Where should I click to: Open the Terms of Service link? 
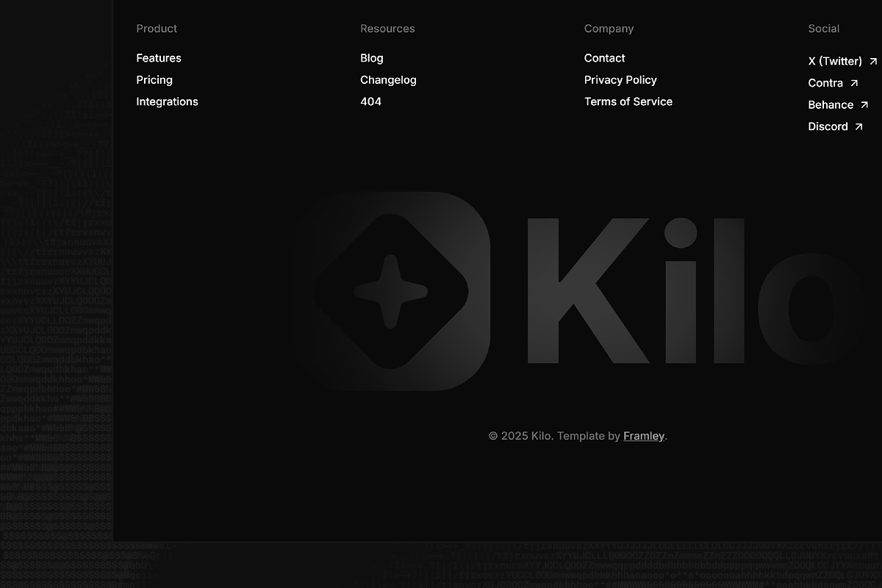click(628, 101)
